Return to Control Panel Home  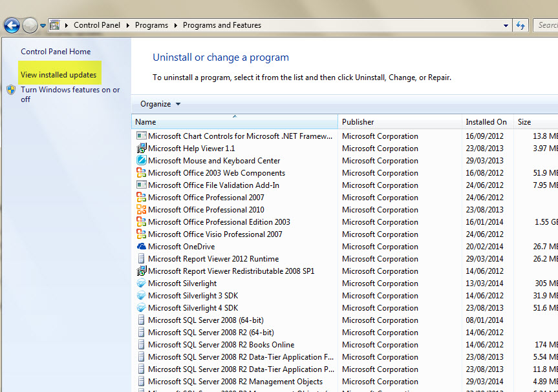point(56,52)
